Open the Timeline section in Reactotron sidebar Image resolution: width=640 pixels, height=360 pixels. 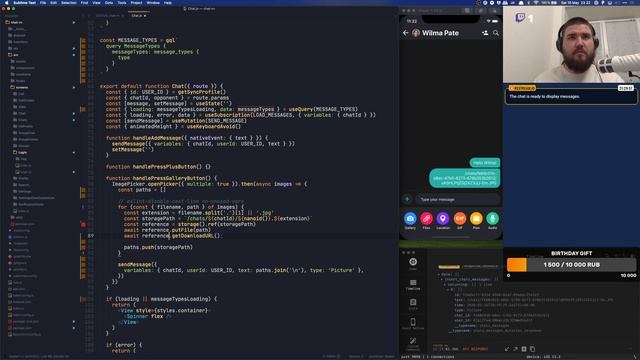[x=413, y=284]
